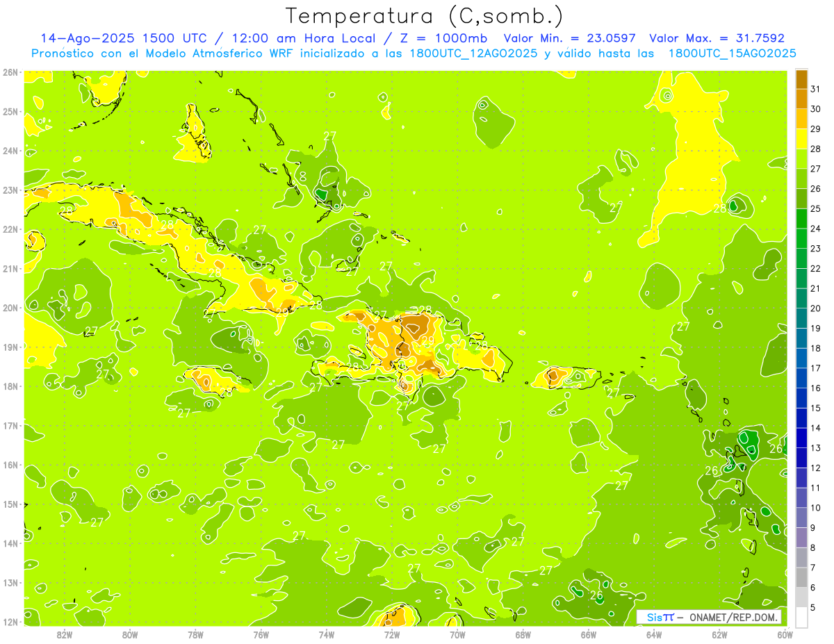
Task: Click the 66W longitude axis label
Action: [x=589, y=634]
